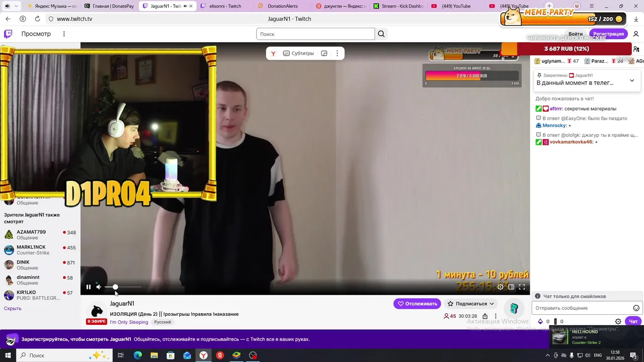The height and width of the screenshot is (362, 644).
Task: Click the Twitch logo home icon
Action: click(8, 34)
